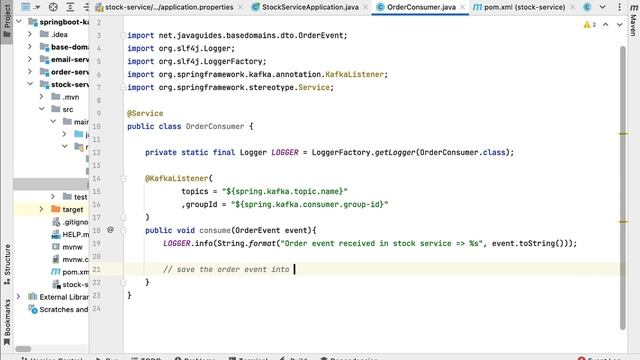Open the Maven tool window
Image resolution: width=640 pixels, height=360 pixels.
[633, 20]
